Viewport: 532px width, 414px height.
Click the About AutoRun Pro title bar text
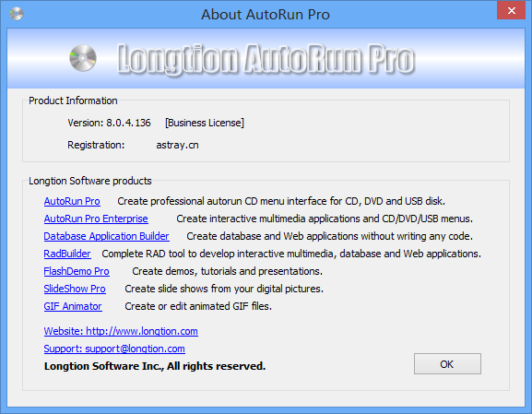click(266, 15)
